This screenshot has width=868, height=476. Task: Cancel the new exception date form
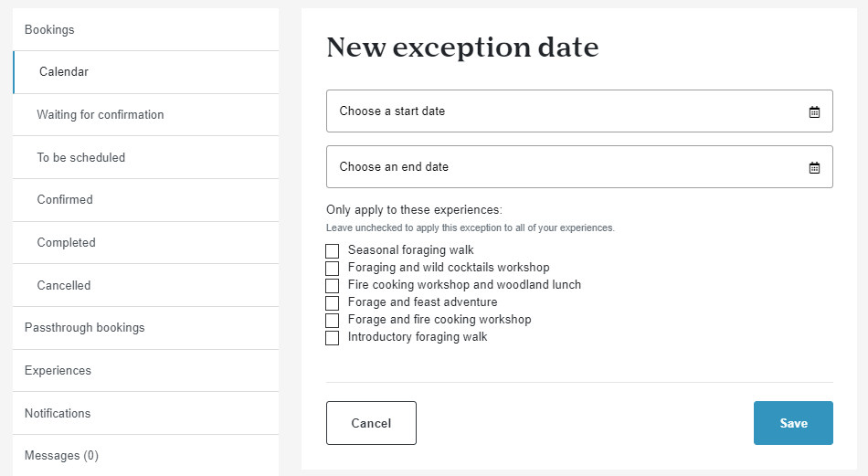371,423
